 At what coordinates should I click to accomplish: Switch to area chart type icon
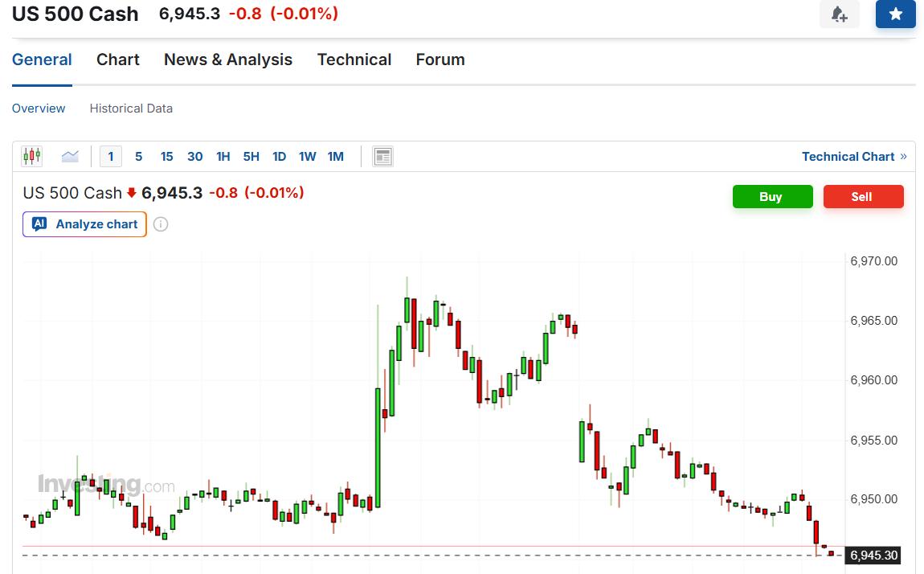tap(70, 156)
